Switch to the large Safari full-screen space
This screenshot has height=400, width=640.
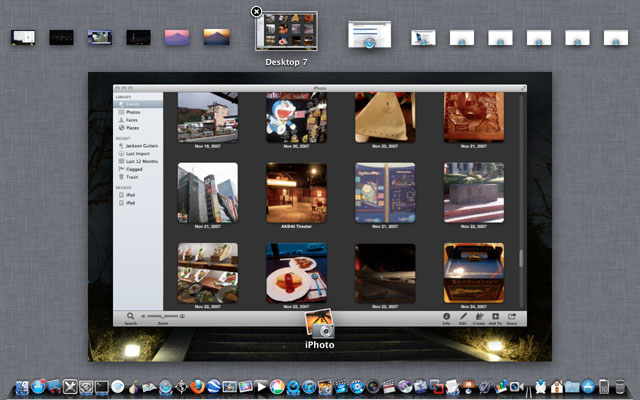point(369,35)
